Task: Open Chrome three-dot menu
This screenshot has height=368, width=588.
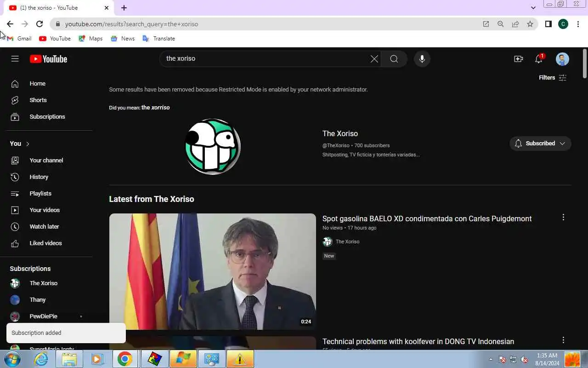Action: [578, 24]
